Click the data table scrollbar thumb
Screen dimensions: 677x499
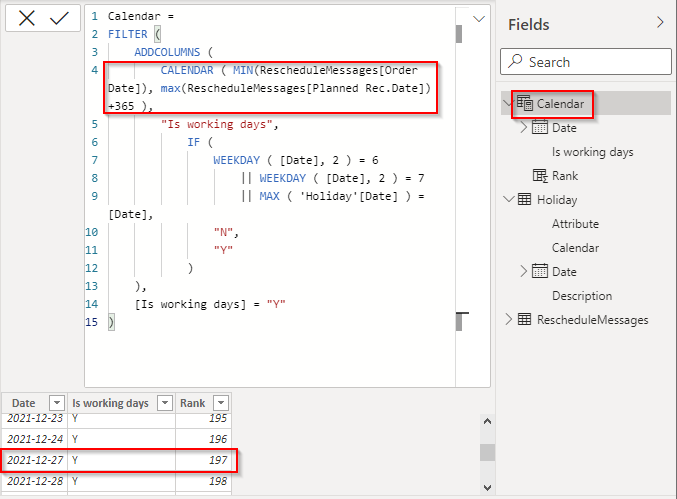tap(487, 452)
